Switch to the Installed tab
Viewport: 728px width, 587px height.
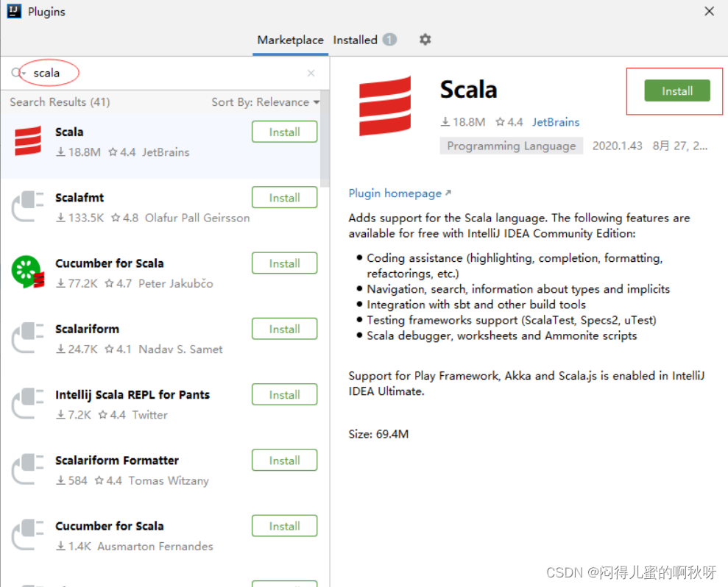356,40
